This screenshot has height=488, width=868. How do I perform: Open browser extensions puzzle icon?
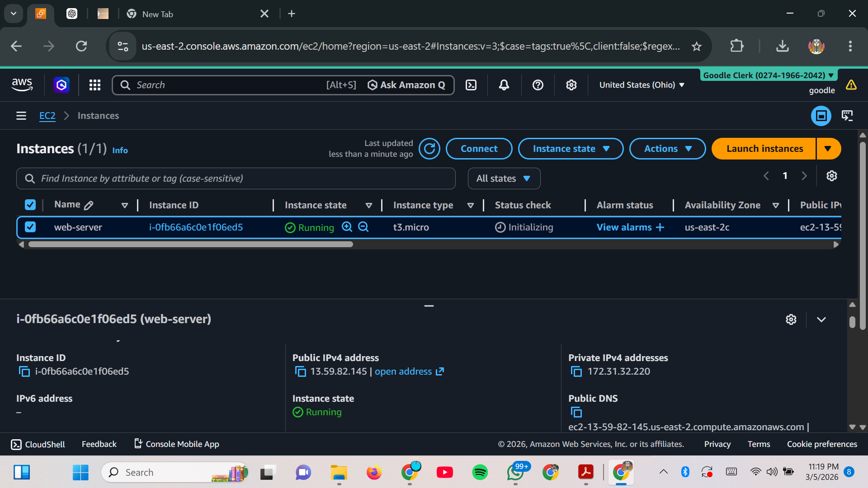pos(737,46)
